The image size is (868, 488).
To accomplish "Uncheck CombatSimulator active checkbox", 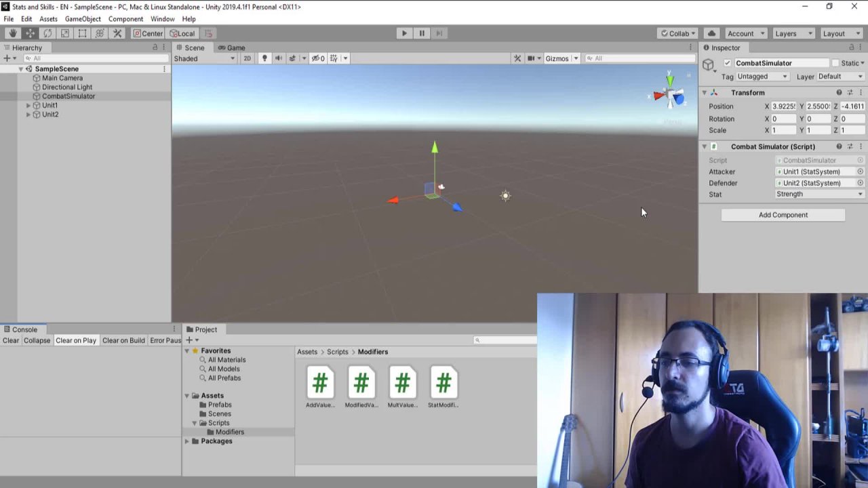I will (x=728, y=63).
